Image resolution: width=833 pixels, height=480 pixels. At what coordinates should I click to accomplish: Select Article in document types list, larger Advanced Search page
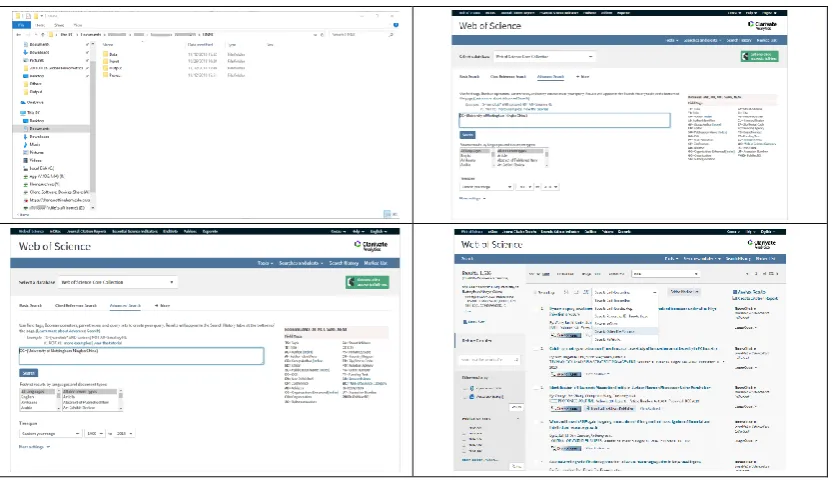70,397
